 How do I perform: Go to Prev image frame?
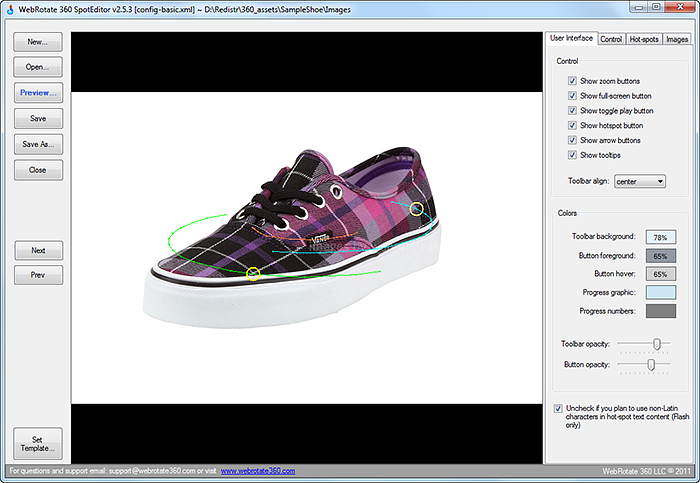pos(38,275)
